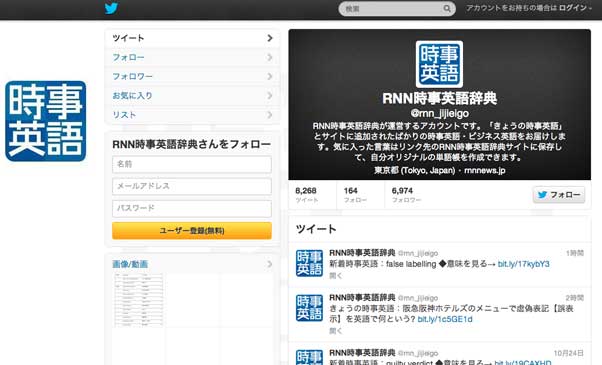Expand 開く under the false labelling tweet

coord(336,276)
